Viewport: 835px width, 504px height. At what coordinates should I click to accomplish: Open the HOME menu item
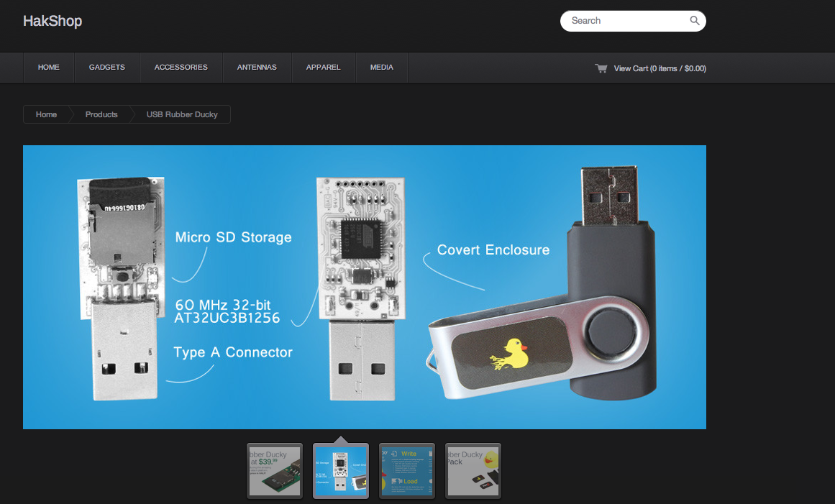(48, 67)
